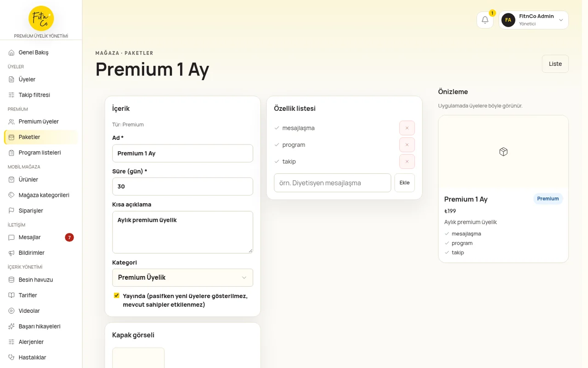Open the Kategori dropdown

tap(182, 277)
